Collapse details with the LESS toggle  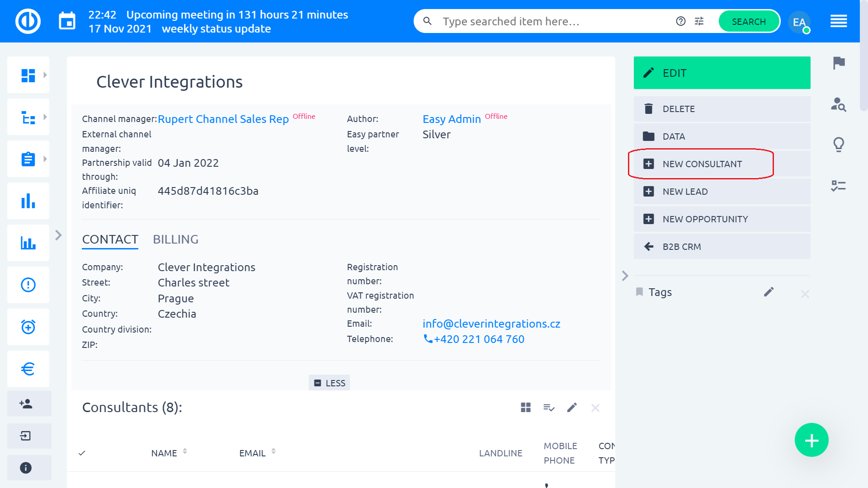pyautogui.click(x=330, y=383)
